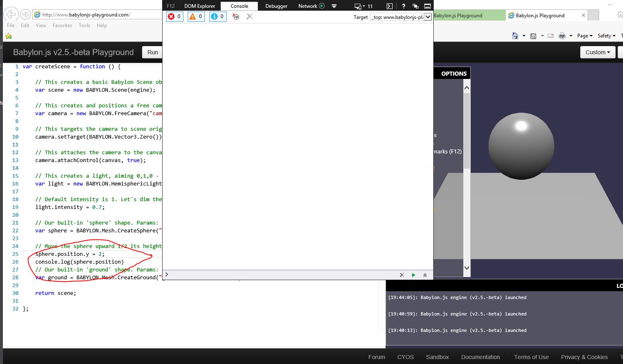Click the 'return scene;' code line
The height and width of the screenshot is (364, 623).
[56, 293]
